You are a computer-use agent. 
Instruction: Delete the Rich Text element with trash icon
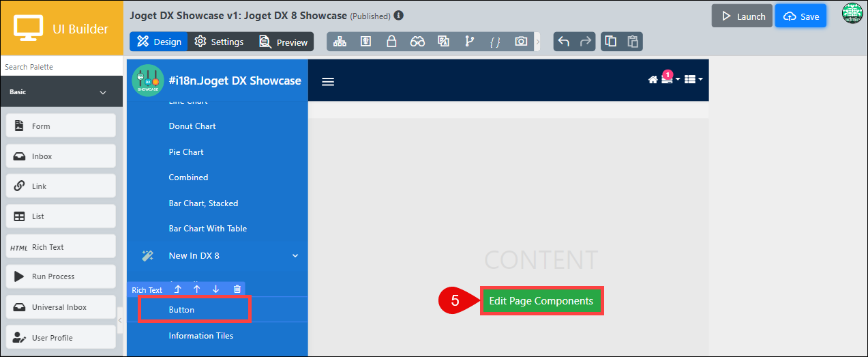point(237,289)
